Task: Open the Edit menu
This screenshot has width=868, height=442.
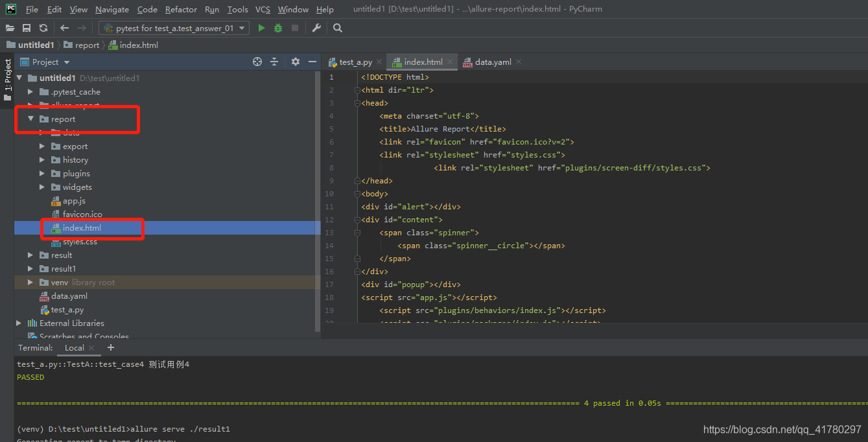Action: 54,9
